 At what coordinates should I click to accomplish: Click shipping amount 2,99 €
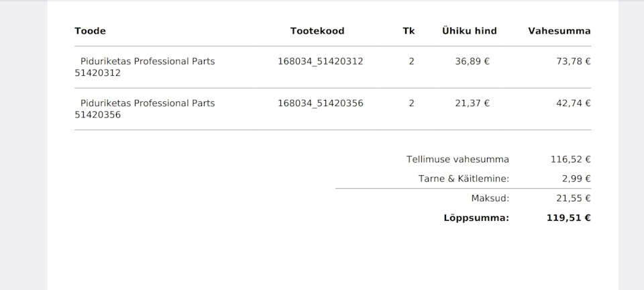[x=576, y=179]
